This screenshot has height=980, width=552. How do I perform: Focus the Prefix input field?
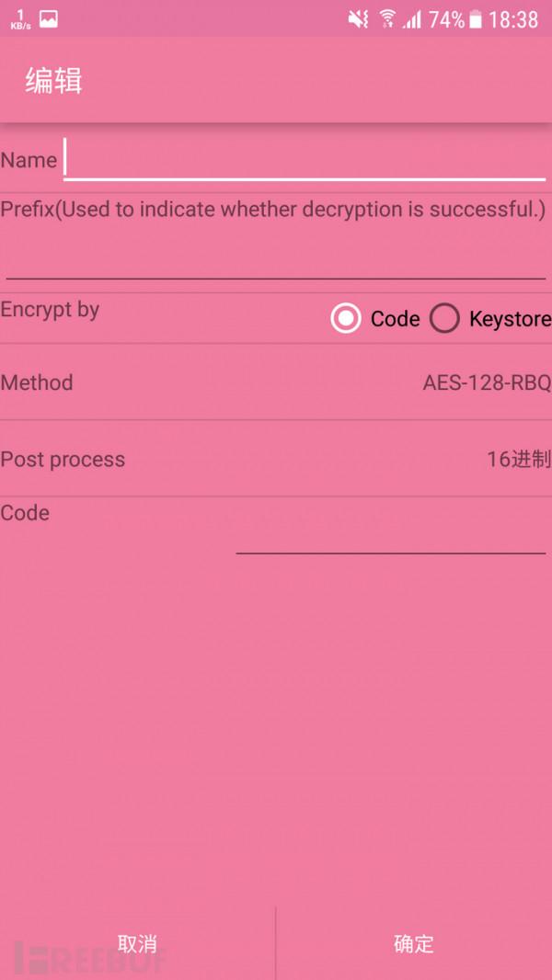coord(276,257)
